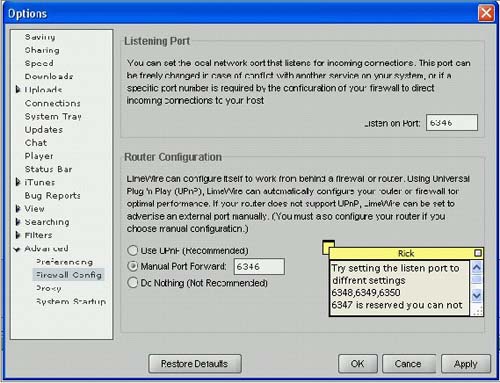Open the Sharing options category
Screen dimensions: 500x383
pos(42,50)
